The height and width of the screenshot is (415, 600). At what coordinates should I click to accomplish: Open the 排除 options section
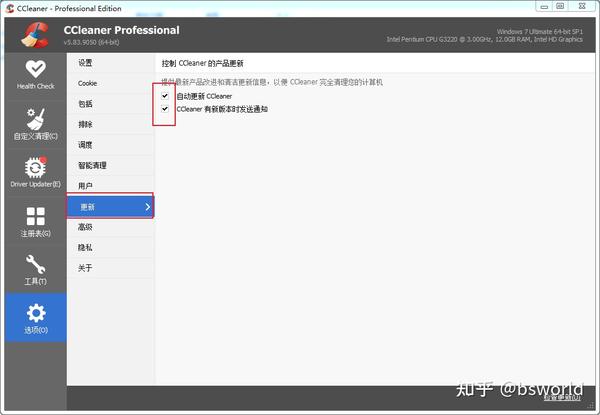click(111, 124)
